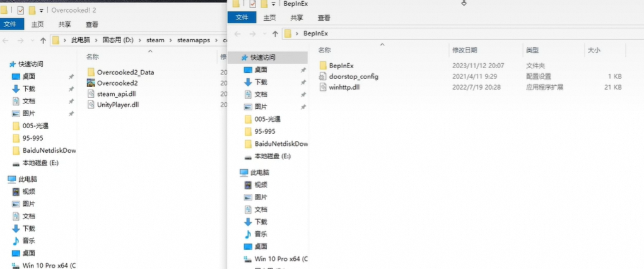Screen dimensions: 644x269
Task: Open 视频 in Overcooked! 2 window sidebar
Action: [x=29, y=192]
